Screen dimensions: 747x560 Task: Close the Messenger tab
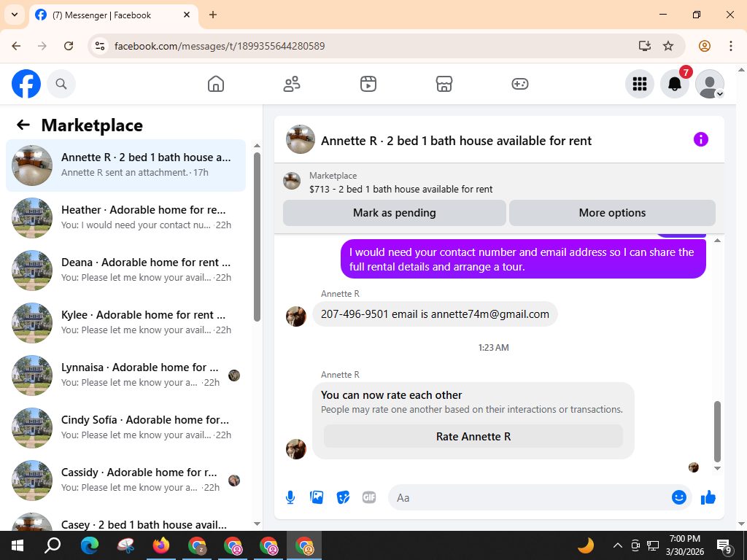point(187,15)
